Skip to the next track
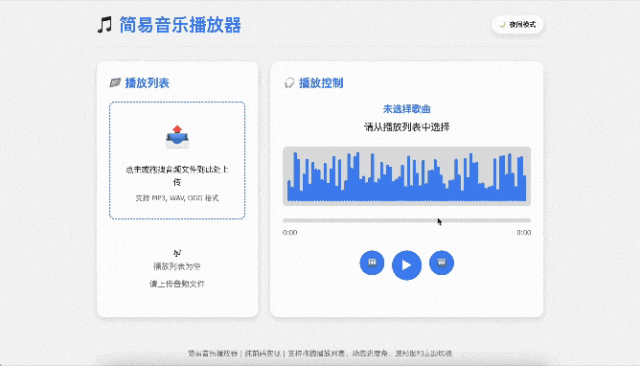640x366 pixels. pos(441,262)
